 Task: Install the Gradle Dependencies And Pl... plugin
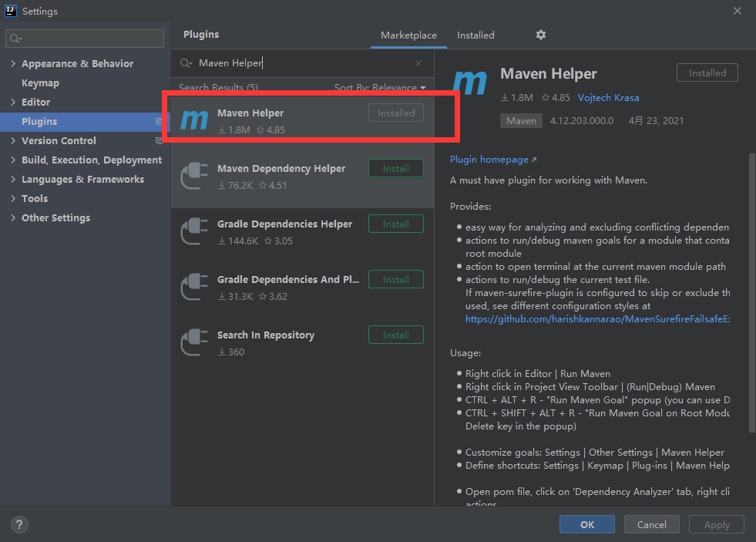396,279
